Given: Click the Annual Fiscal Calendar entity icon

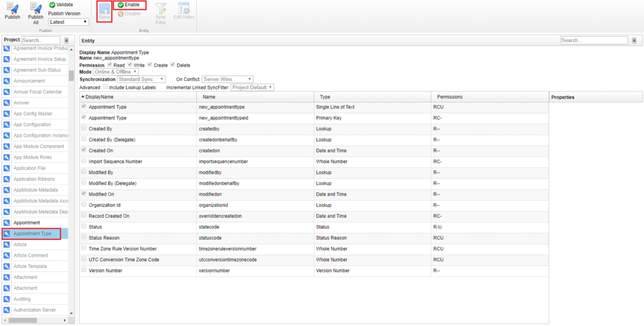Looking at the screenshot, I should 6,92.
